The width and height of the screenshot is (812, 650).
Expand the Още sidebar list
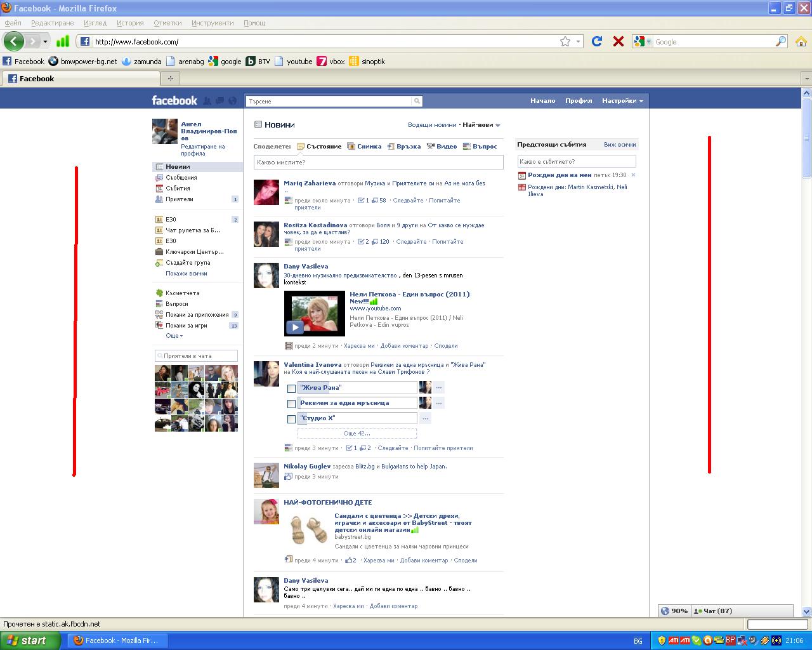click(x=174, y=336)
